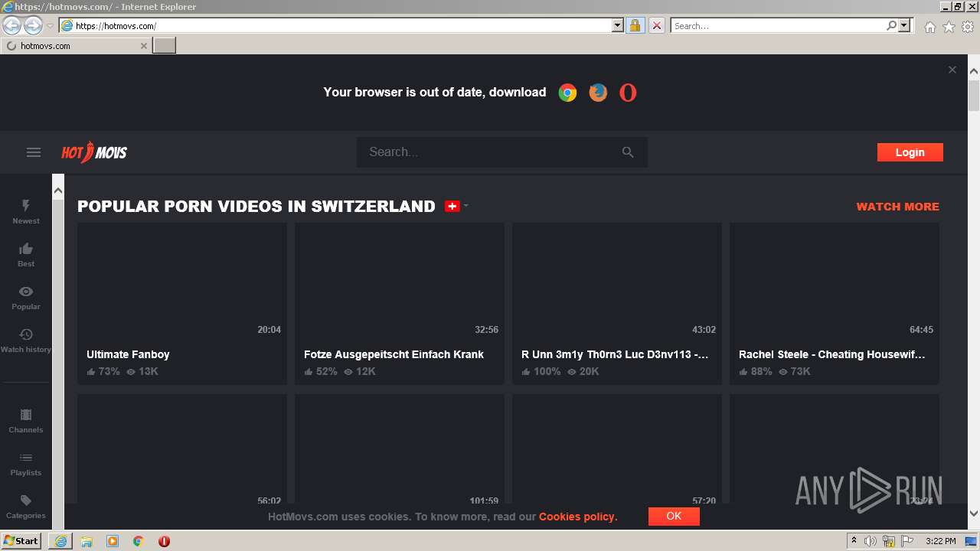Open the R Unn 3m1y Th0rn3 video title
The height and width of the screenshot is (551, 980).
point(615,354)
